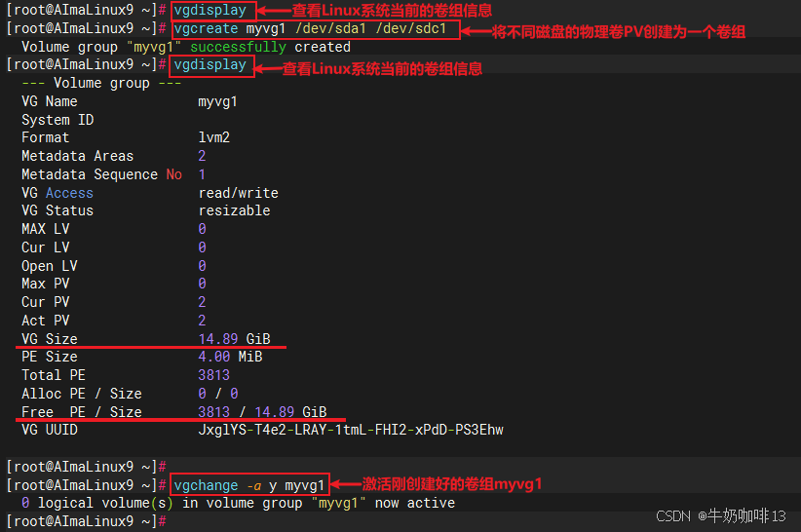
Task: Select the 14.89 GiB value beside VG Size
Action: [x=234, y=339]
